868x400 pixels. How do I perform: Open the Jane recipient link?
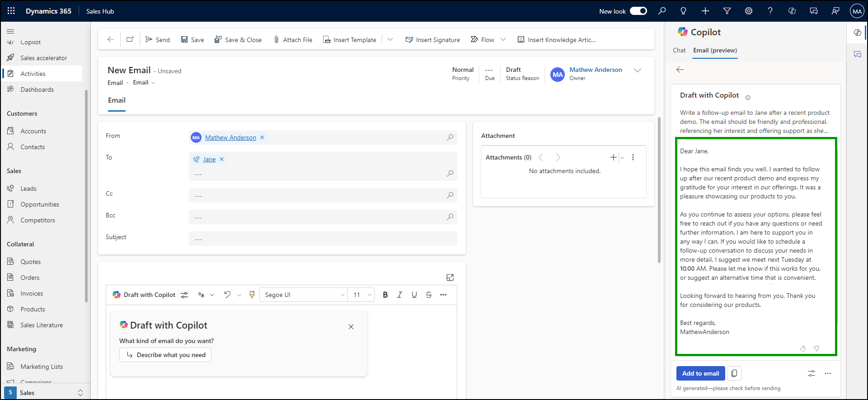point(209,159)
